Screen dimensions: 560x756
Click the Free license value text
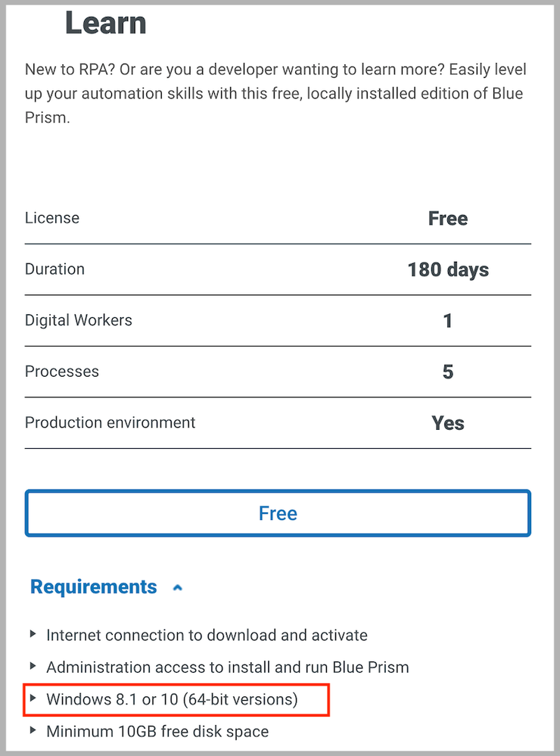click(x=448, y=219)
